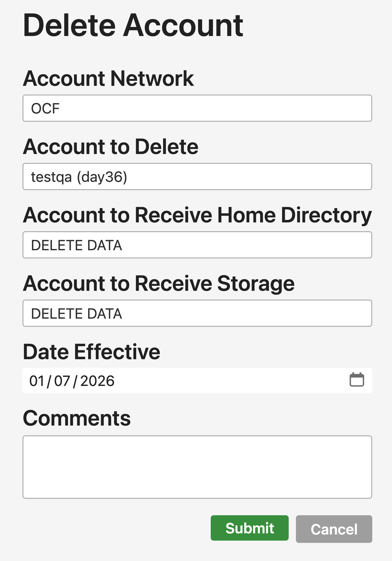
Task: Focus the Comments text area
Action: click(197, 467)
